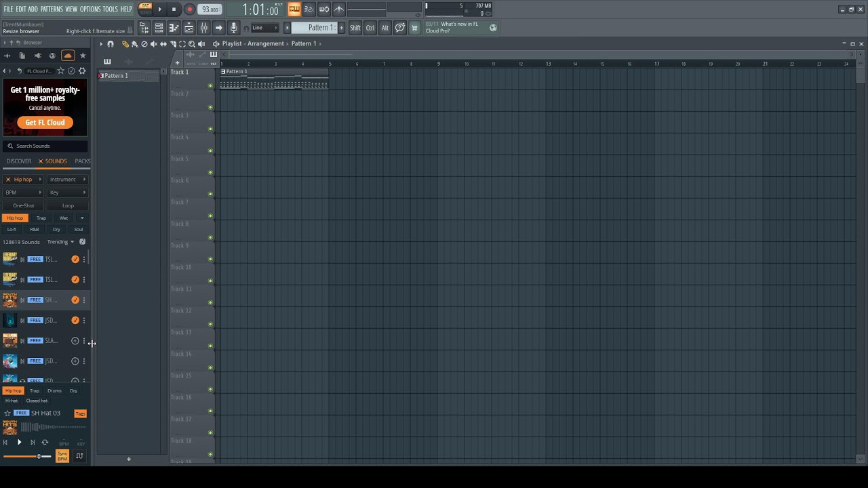
Task: Open the FL Cloud tab in browser
Action: (67, 56)
